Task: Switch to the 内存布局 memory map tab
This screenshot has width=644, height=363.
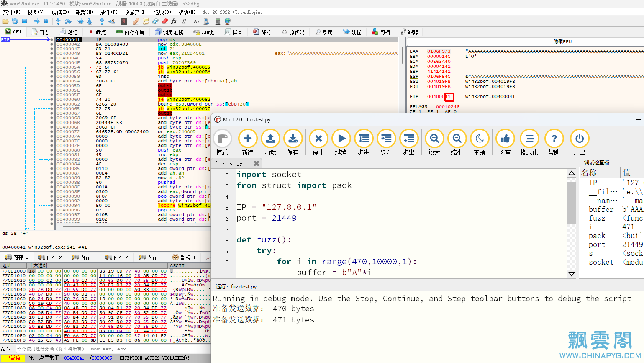Action: pos(131,32)
